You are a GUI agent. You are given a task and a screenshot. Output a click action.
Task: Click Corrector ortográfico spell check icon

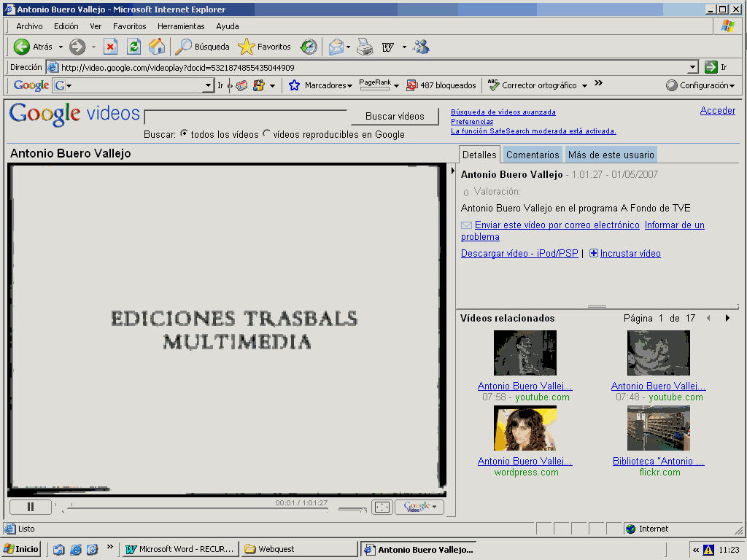494,85
